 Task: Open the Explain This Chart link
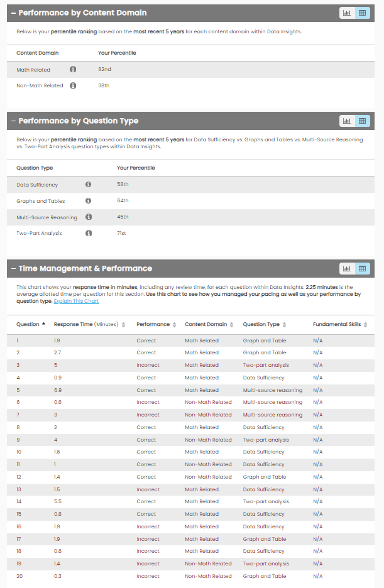[76, 301]
